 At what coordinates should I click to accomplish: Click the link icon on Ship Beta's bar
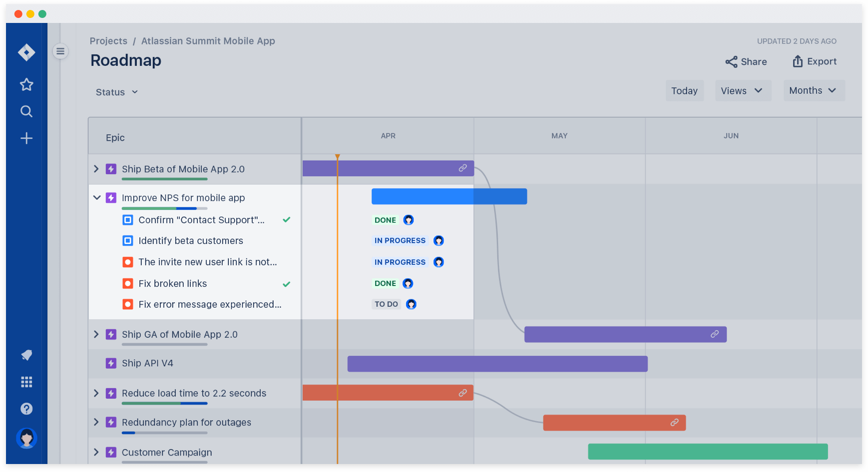click(462, 168)
